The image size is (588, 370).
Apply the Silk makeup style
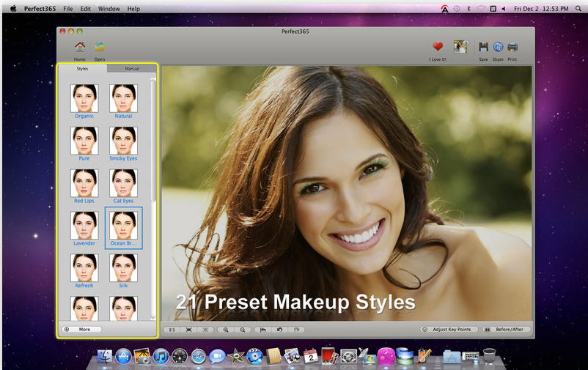point(123,270)
